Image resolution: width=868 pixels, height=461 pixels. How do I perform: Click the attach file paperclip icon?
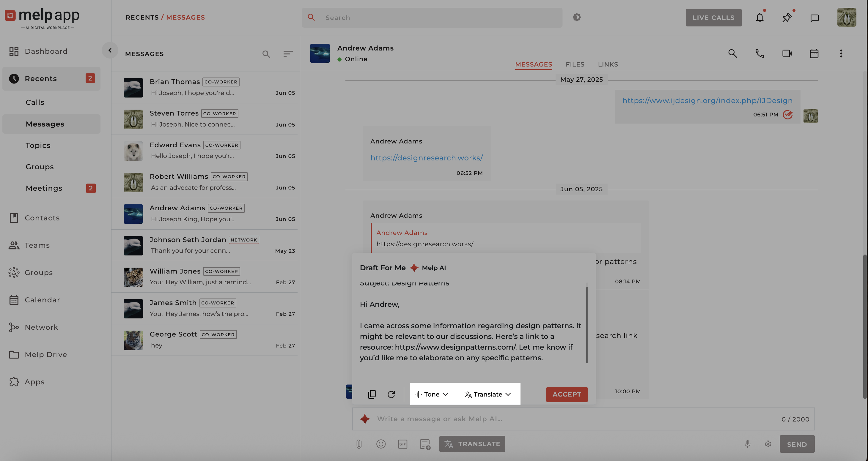tap(359, 444)
